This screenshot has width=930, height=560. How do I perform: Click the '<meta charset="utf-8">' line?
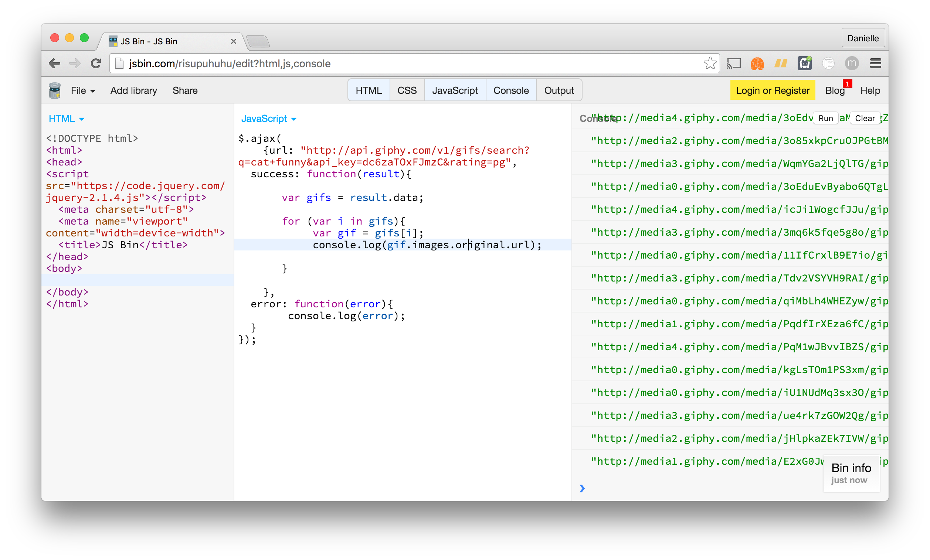click(126, 210)
